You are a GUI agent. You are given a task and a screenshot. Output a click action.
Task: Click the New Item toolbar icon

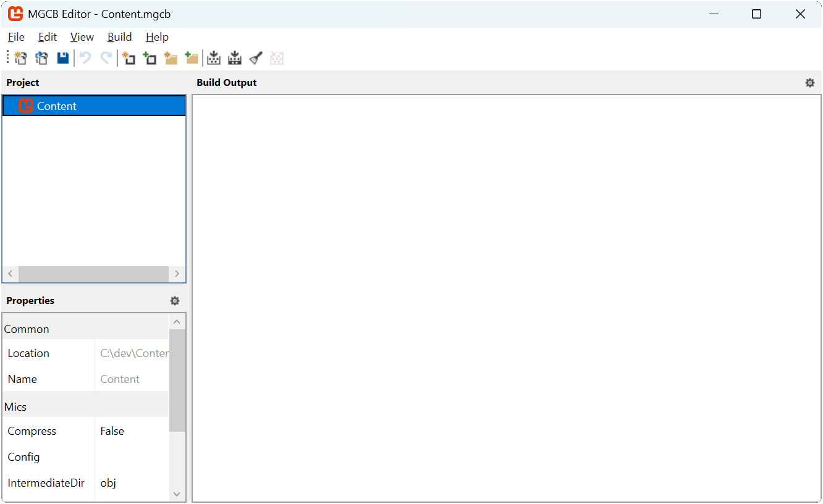click(x=129, y=58)
